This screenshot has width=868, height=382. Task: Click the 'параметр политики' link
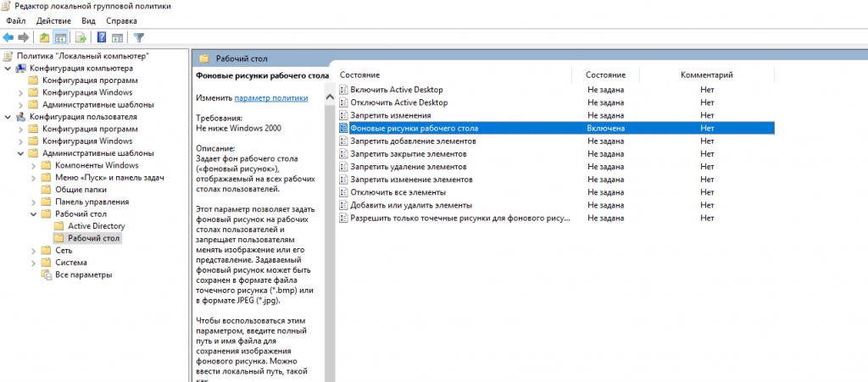pyautogui.click(x=271, y=98)
